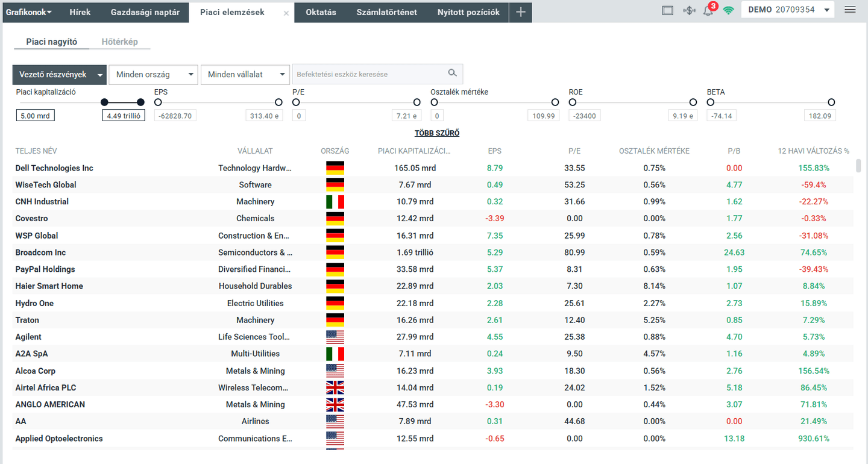
Task: Click the 930.61% change value
Action: click(814, 439)
